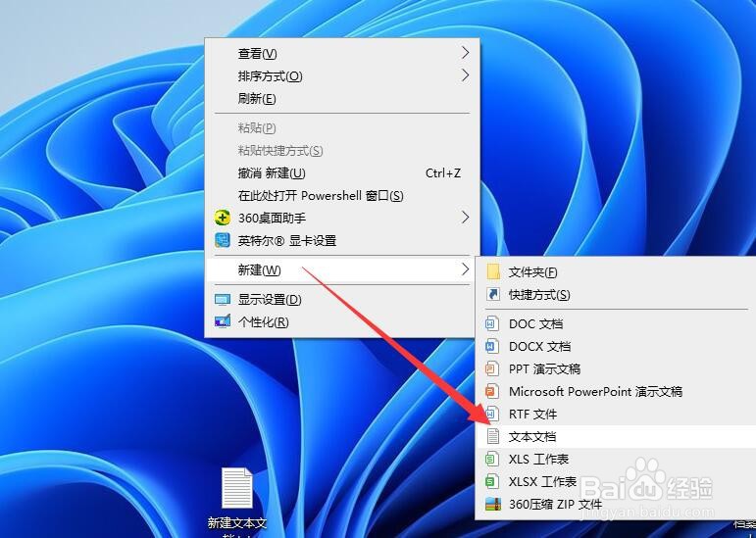Click the PPT 演示文稿 file icon

coord(492,368)
